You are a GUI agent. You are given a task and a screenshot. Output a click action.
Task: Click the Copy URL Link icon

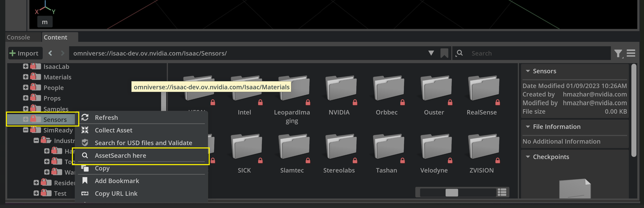[x=85, y=193]
